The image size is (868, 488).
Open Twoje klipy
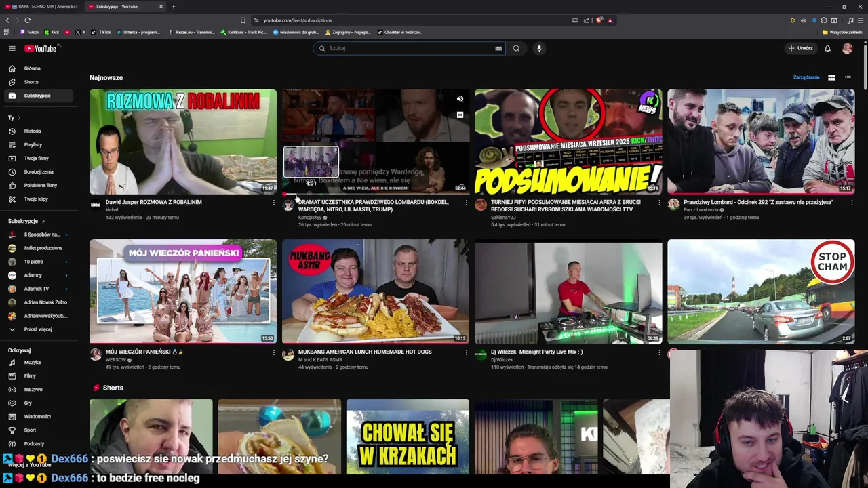pyautogui.click(x=39, y=199)
